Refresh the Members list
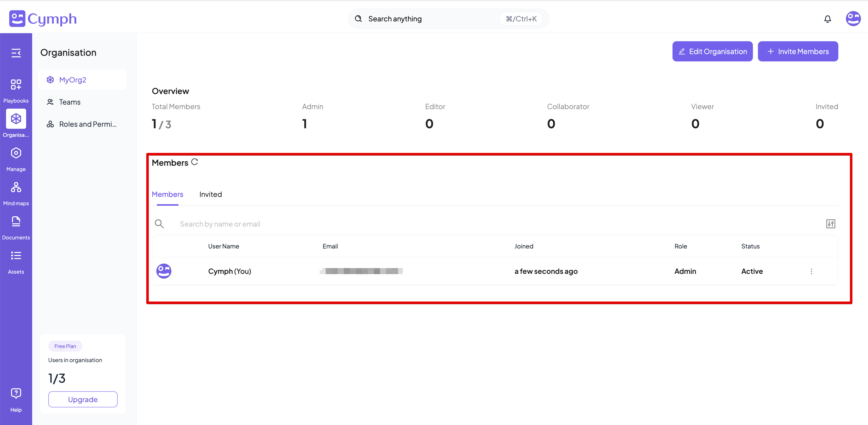Viewport: 868px width, 425px height. pyautogui.click(x=195, y=162)
